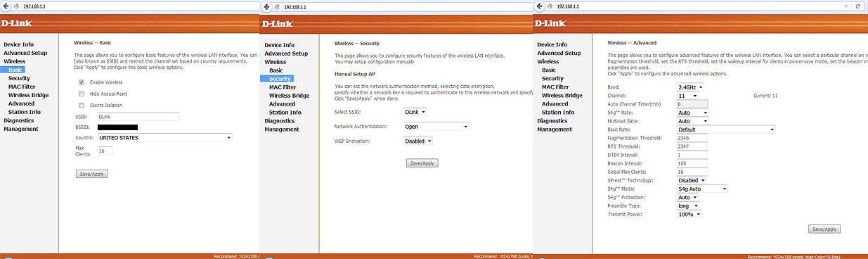868x259 pixels.
Task: Click the refresh icon in the right address bar
Action: tap(857, 6)
